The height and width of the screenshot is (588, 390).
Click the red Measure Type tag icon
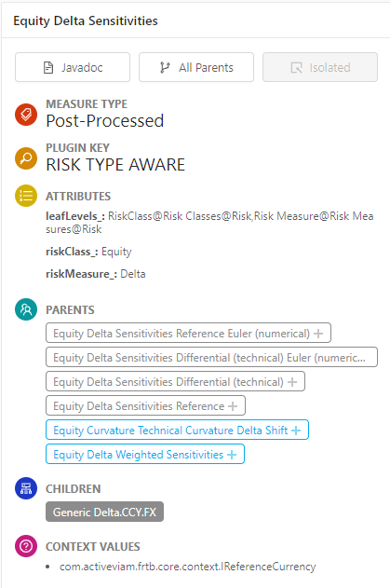(x=26, y=115)
